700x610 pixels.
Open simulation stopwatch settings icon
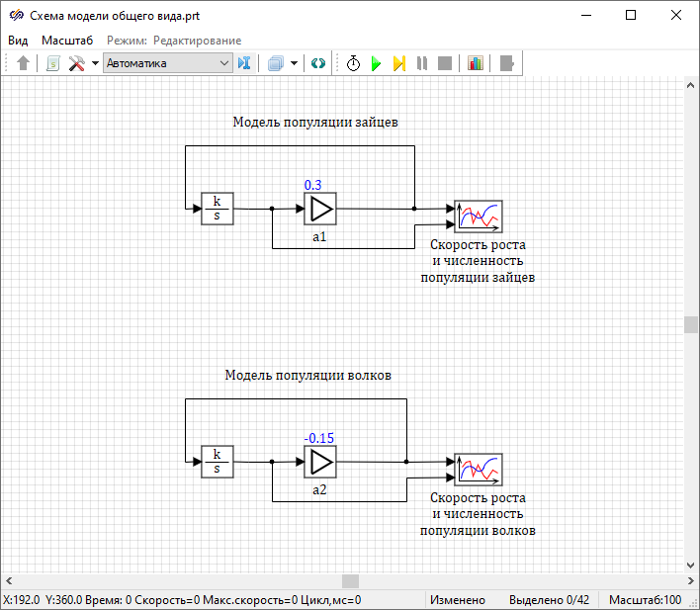(x=353, y=63)
